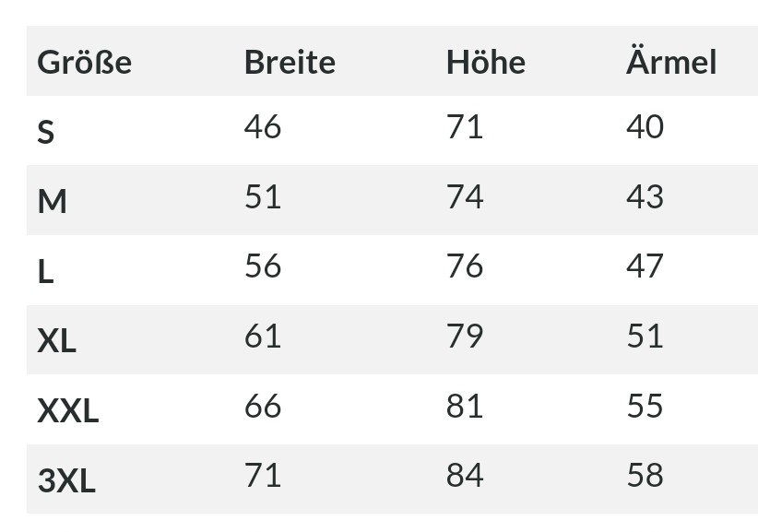The image size is (758, 532).
Task: Select the Breite column header
Action: (x=290, y=63)
